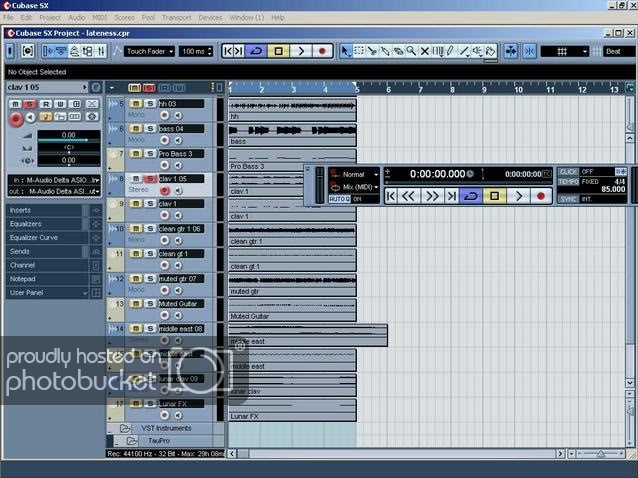Click rewind button on transport panel
This screenshot has width=638, height=478.
click(409, 196)
